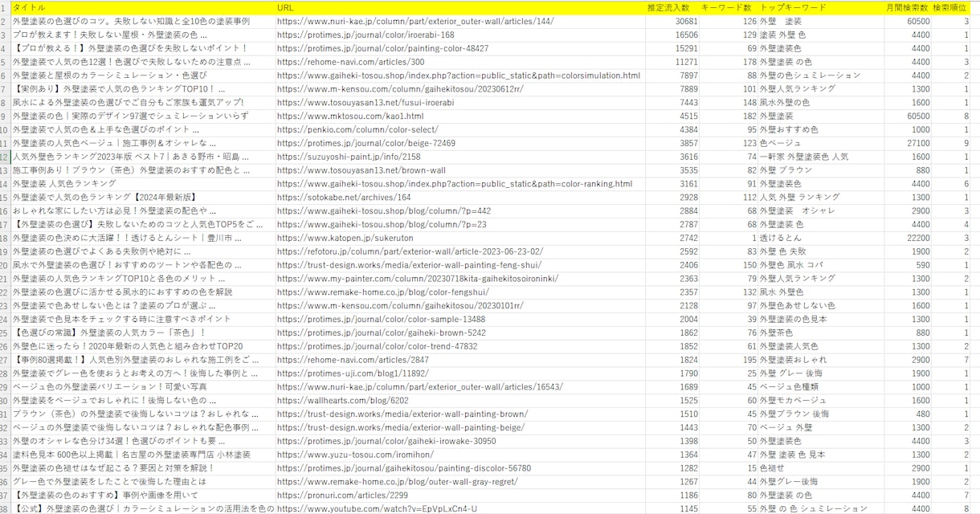Select the monthly search value 480
The image size is (980, 514).
pos(923,414)
